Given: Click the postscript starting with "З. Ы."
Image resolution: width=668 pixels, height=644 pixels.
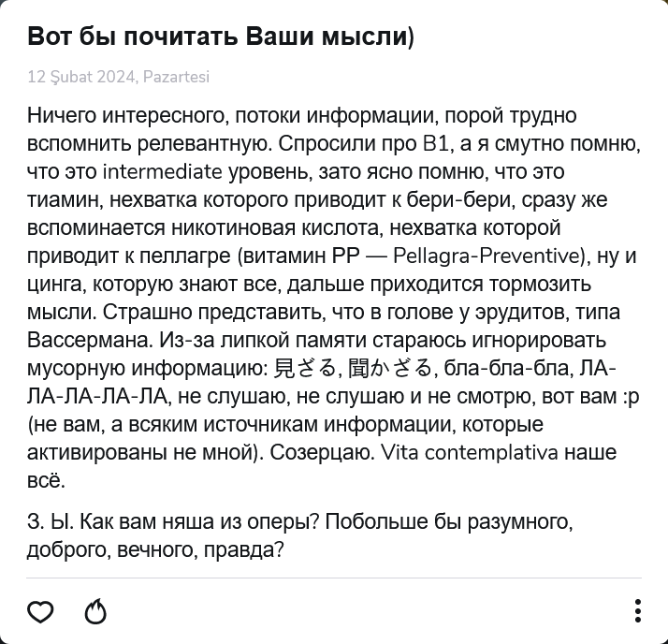Looking at the screenshot, I should pyautogui.click(x=299, y=534).
